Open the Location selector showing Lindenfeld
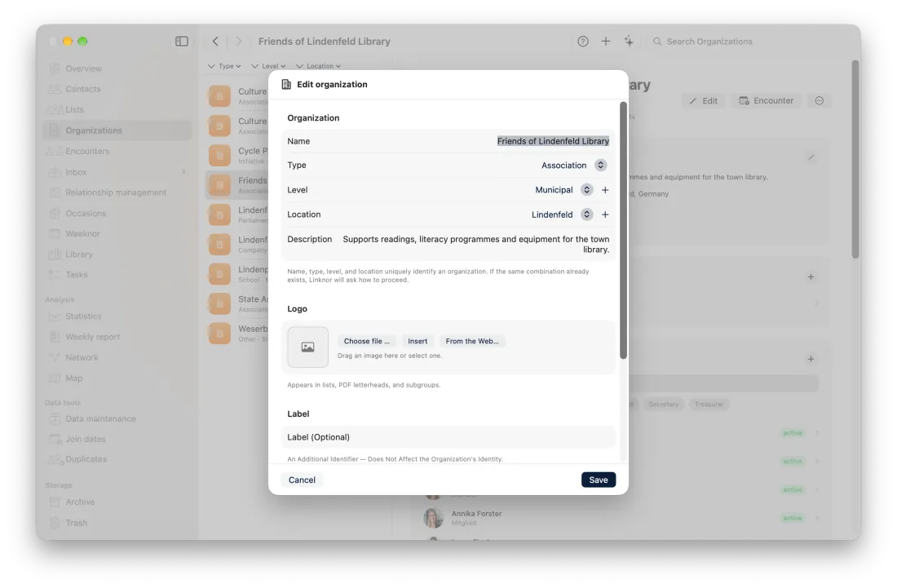 point(563,214)
